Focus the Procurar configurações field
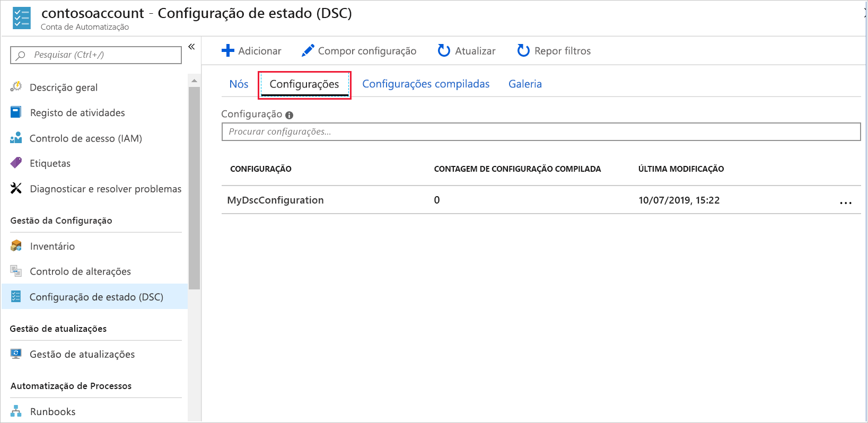The image size is (868, 423). pyautogui.click(x=541, y=131)
